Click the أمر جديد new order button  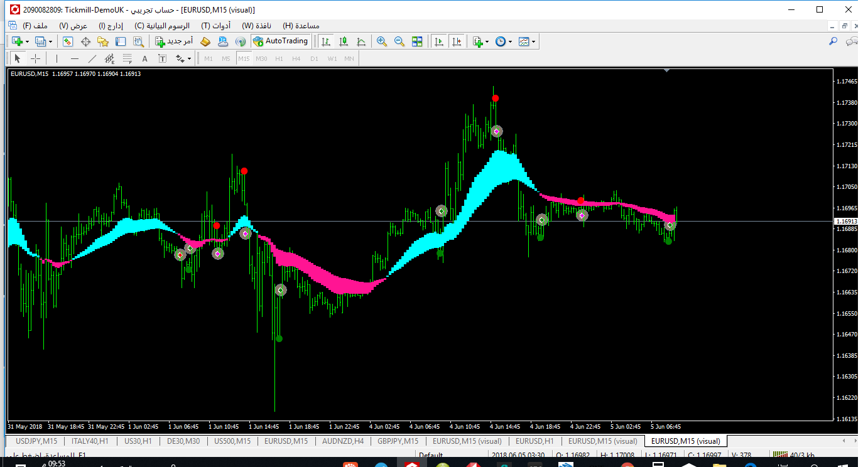174,41
